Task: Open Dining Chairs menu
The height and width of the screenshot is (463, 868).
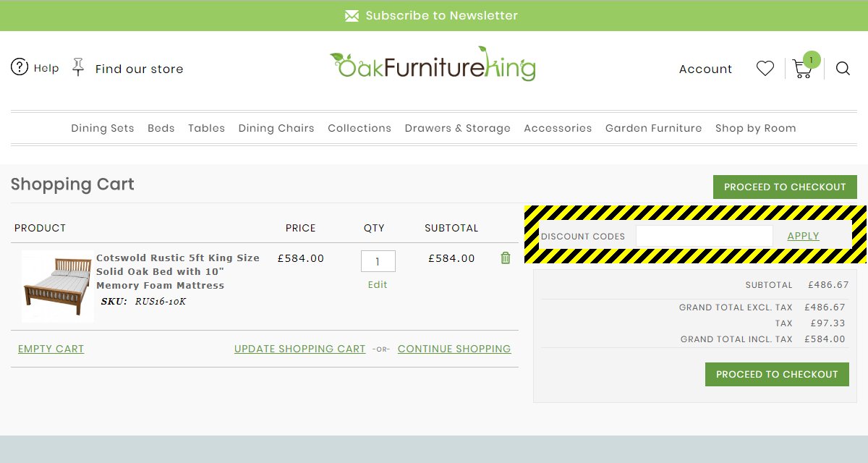Action: pyautogui.click(x=276, y=128)
